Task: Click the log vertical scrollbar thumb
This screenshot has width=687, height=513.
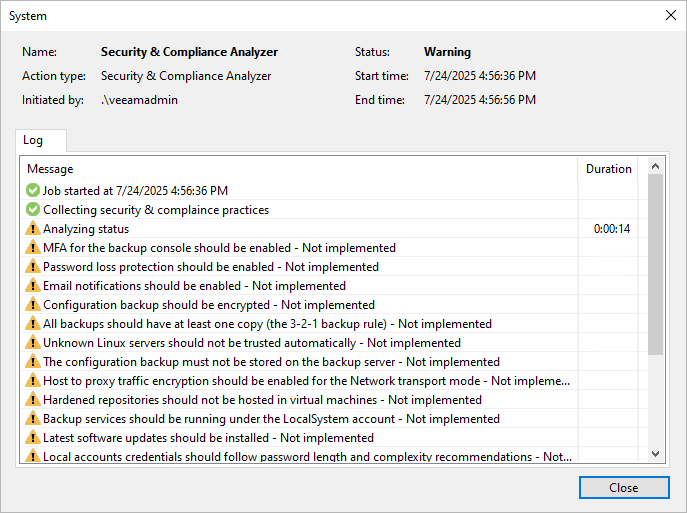Action: (x=655, y=264)
